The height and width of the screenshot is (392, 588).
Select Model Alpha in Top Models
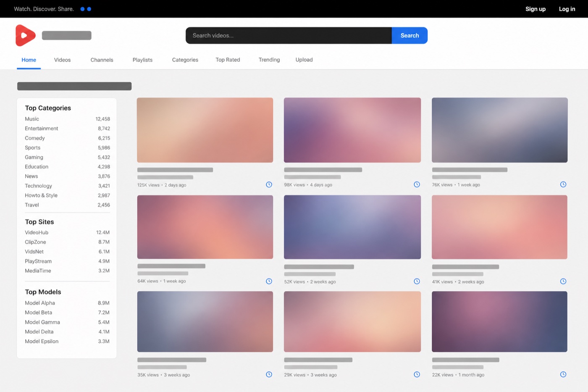(40, 303)
